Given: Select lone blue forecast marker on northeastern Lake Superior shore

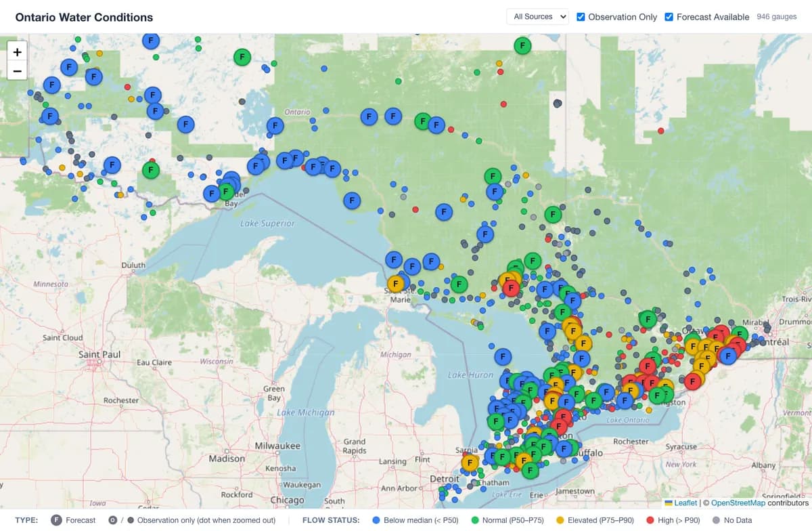Looking at the screenshot, I should [x=352, y=200].
